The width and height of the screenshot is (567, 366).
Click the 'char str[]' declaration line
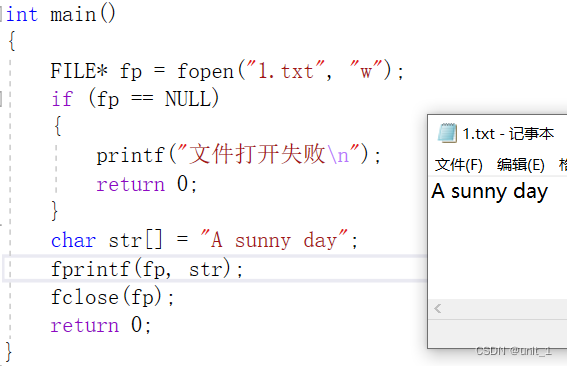point(204,240)
